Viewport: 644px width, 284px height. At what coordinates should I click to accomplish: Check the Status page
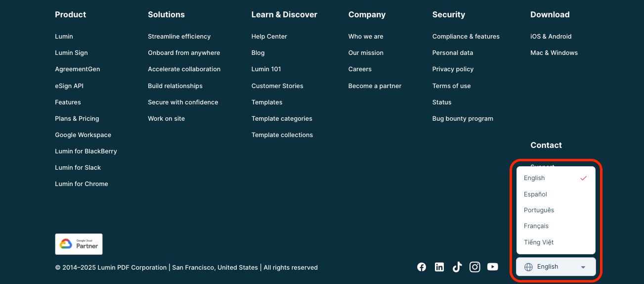[442, 102]
